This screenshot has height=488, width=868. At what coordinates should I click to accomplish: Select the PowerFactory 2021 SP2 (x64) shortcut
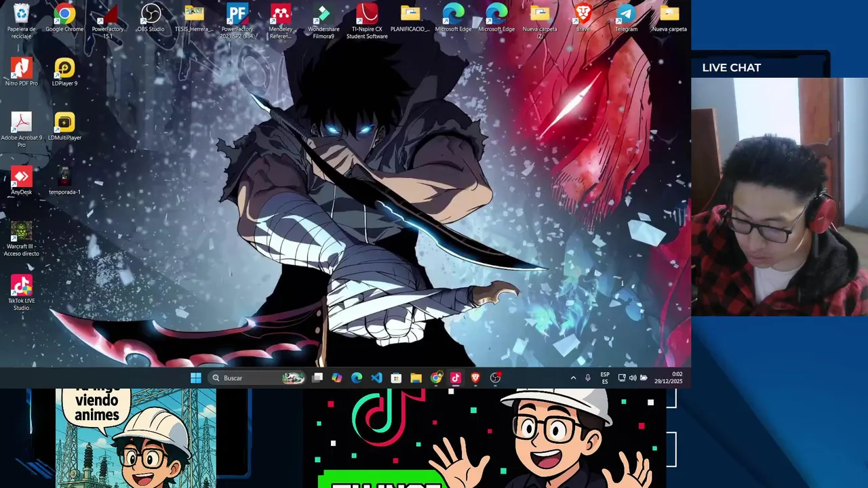[x=237, y=20]
